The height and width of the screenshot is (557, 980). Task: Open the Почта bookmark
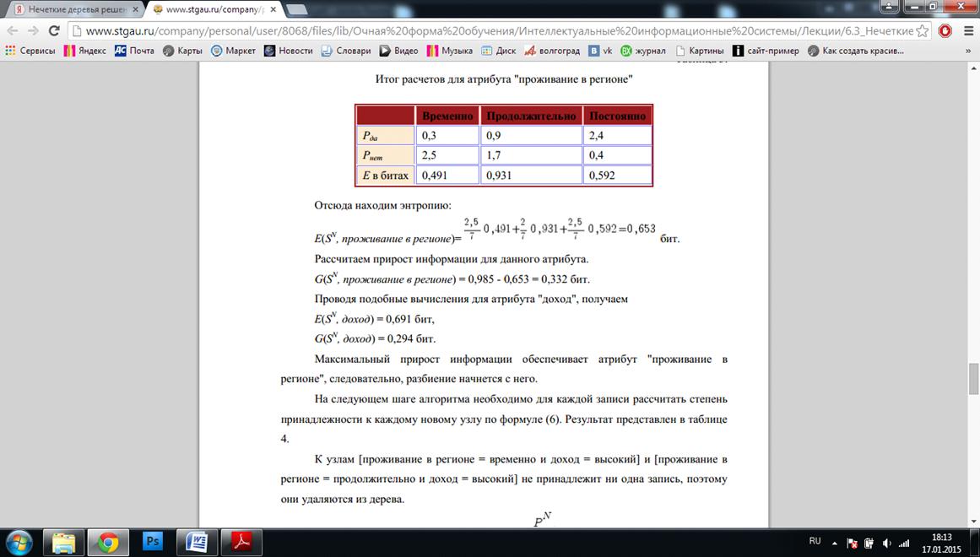coord(134,51)
